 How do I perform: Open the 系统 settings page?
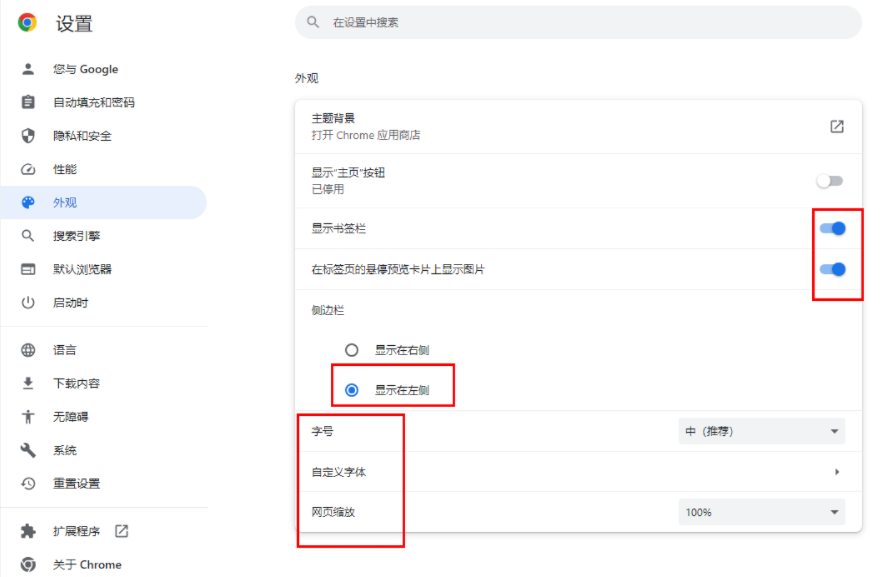point(104,450)
